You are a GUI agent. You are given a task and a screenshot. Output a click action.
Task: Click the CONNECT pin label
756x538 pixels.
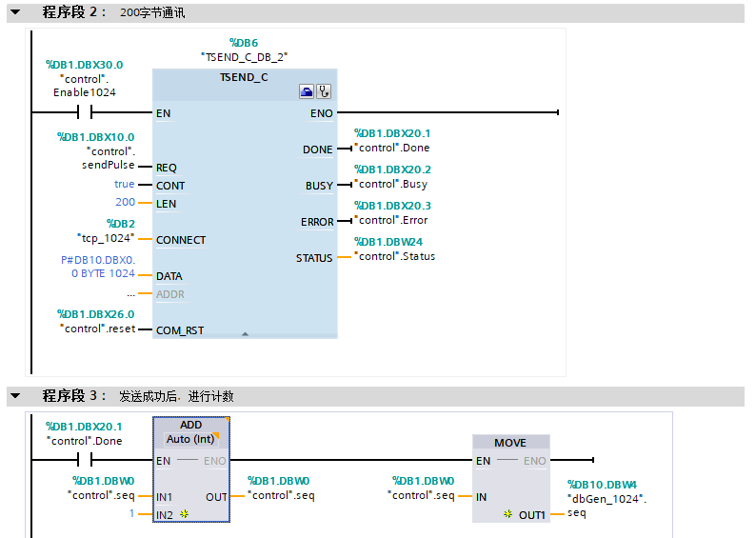[181, 240]
